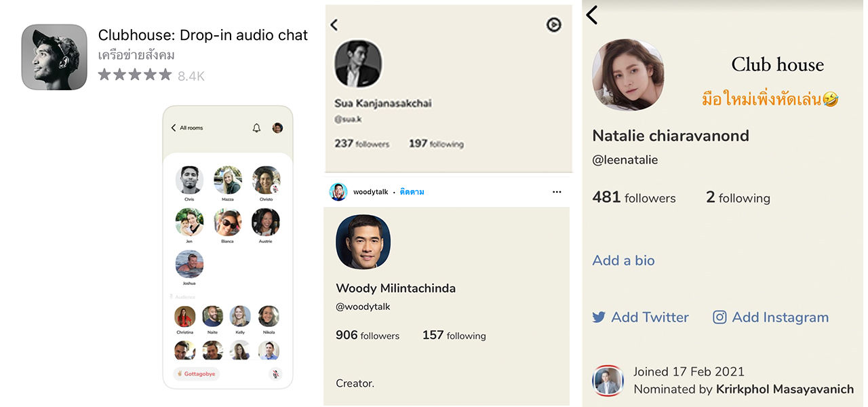View Sua's 237 followers

pyautogui.click(x=362, y=143)
